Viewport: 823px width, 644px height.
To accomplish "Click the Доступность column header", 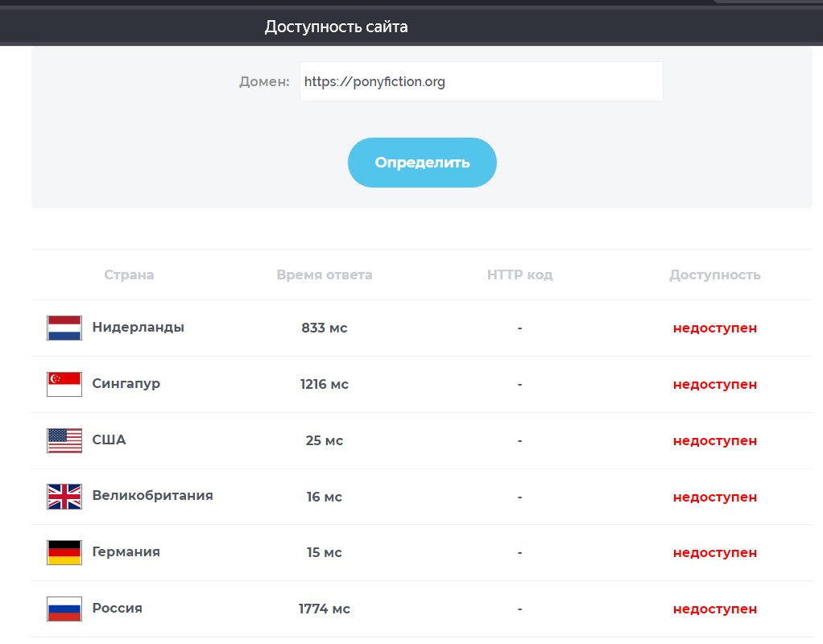I will (714, 275).
